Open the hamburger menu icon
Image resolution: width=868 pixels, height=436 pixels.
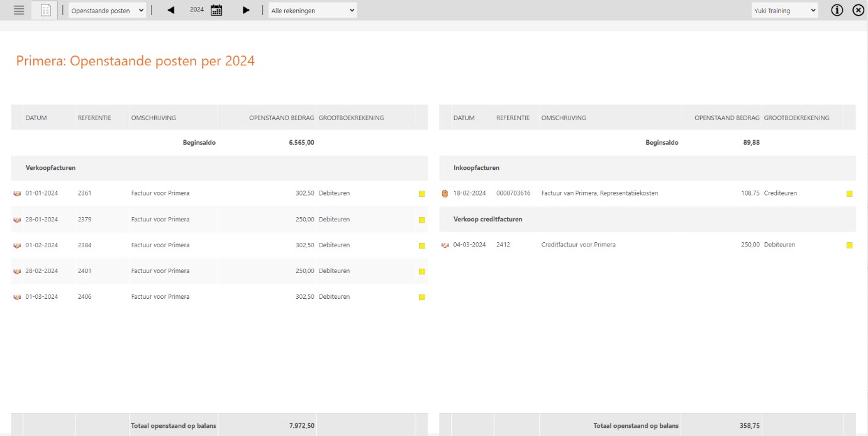click(19, 10)
